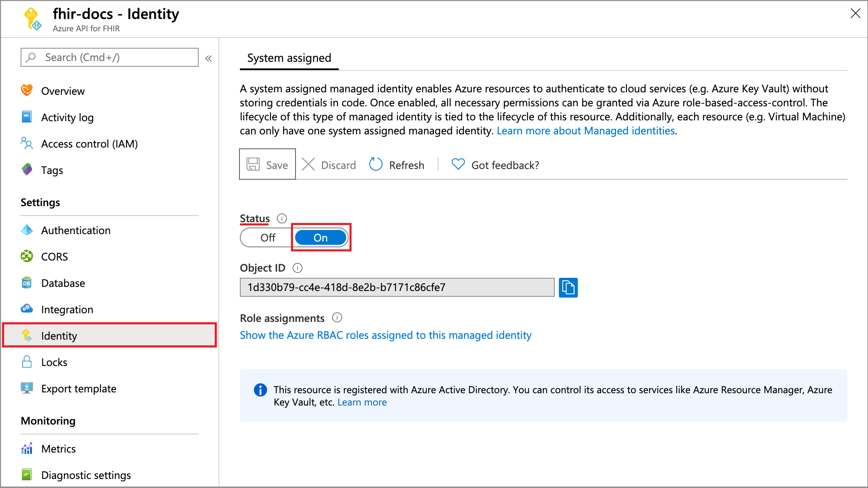Click the Discard button label
868x488 pixels.
click(338, 165)
